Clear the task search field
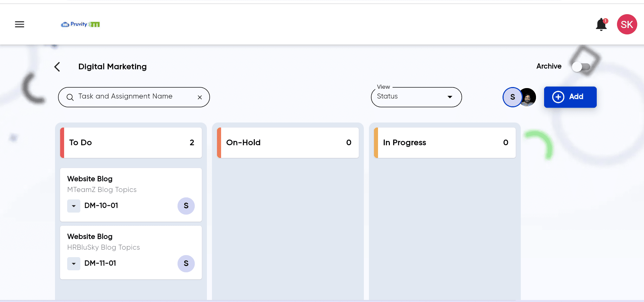Viewport: 644px width, 302px height. [x=200, y=97]
